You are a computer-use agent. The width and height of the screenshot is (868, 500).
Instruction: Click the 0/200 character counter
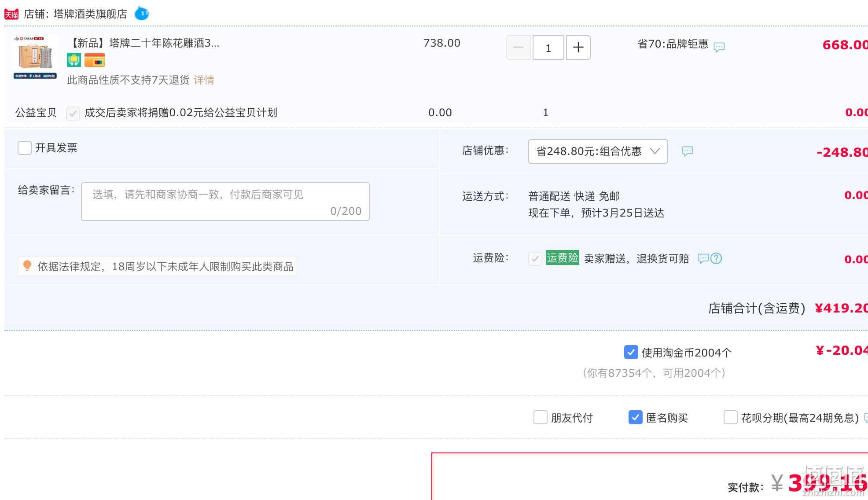coord(346,211)
